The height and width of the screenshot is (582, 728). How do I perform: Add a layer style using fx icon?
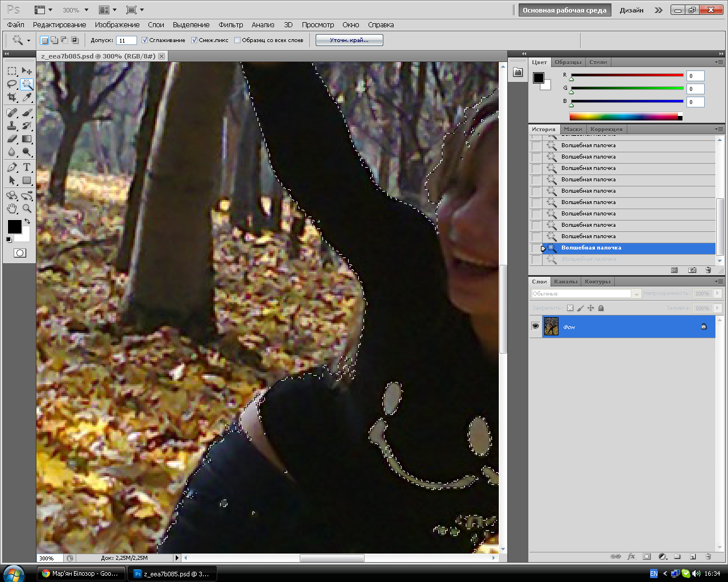[631, 556]
